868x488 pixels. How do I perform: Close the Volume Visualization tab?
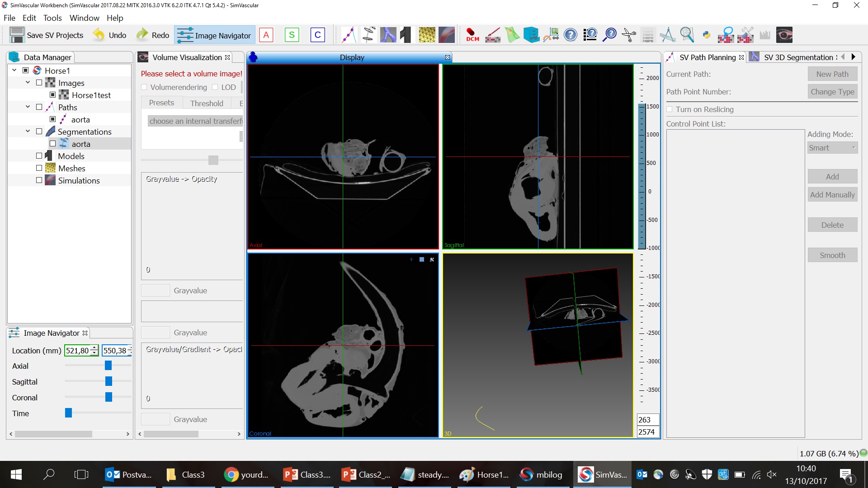227,57
